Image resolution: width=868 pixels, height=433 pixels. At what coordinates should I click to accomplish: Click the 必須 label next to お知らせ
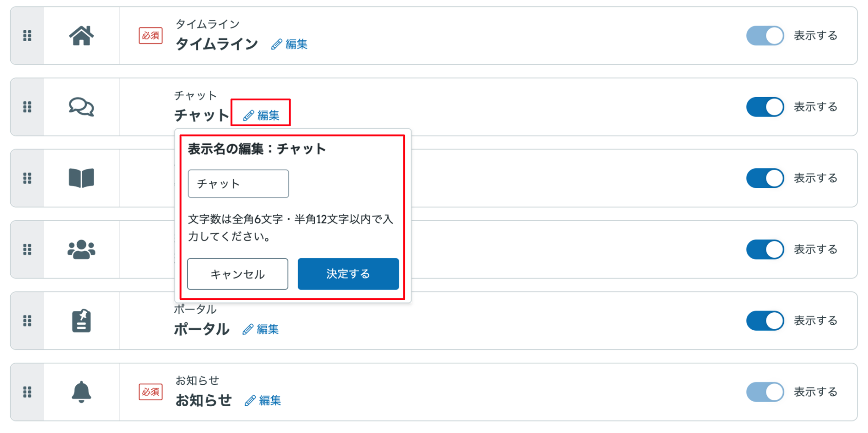click(150, 391)
